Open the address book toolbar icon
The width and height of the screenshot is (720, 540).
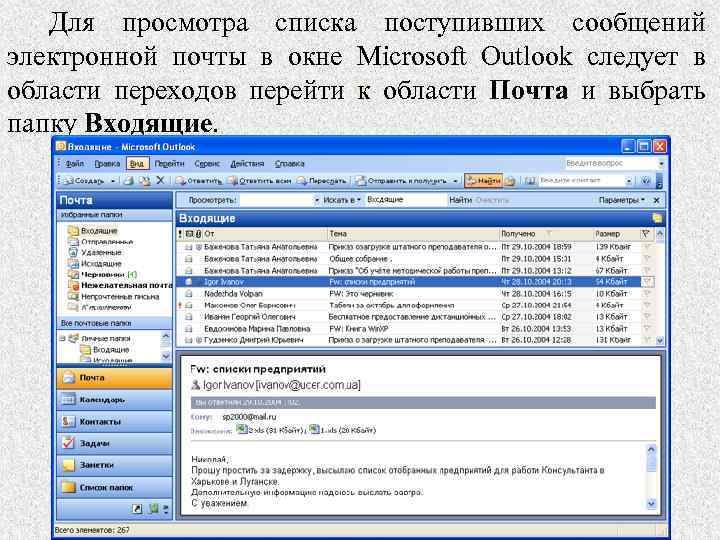pos(530,181)
